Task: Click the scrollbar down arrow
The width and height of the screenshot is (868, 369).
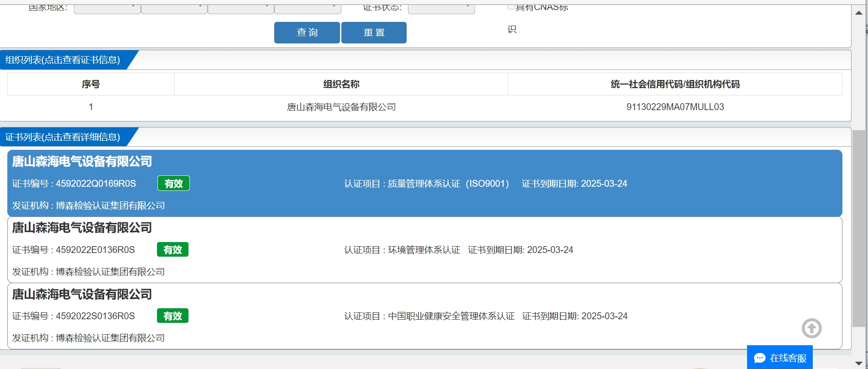Action: (858, 363)
